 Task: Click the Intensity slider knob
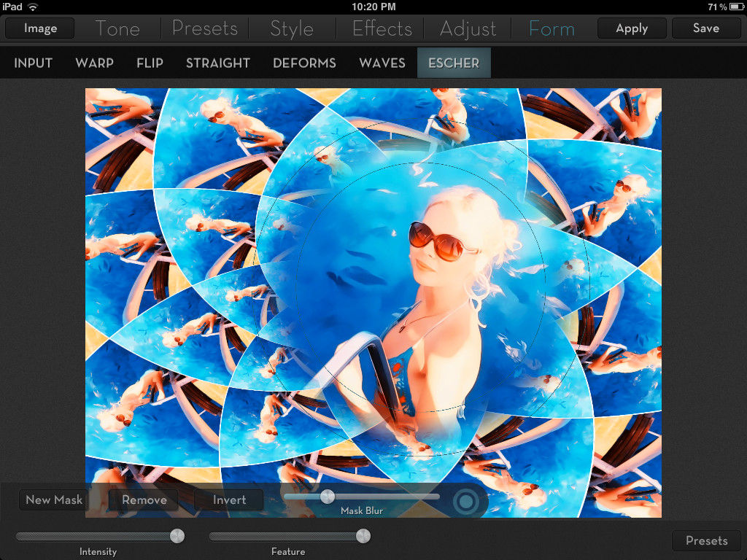point(177,536)
